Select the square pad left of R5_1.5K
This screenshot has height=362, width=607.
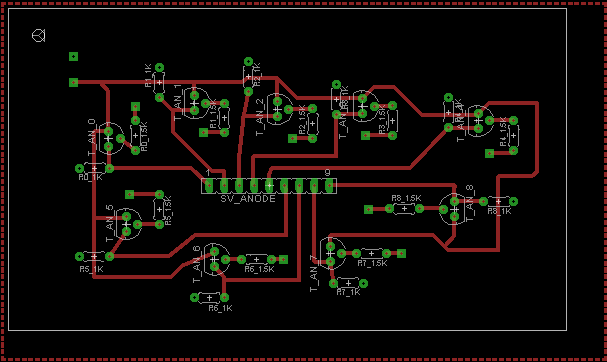pos(130,194)
